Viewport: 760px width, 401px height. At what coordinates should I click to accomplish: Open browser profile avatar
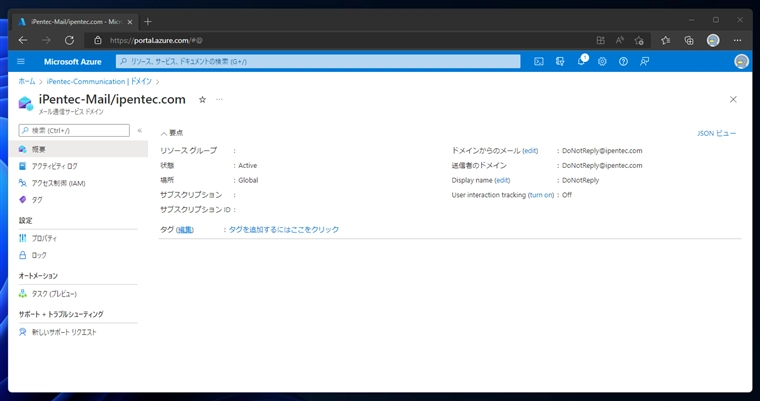point(713,40)
